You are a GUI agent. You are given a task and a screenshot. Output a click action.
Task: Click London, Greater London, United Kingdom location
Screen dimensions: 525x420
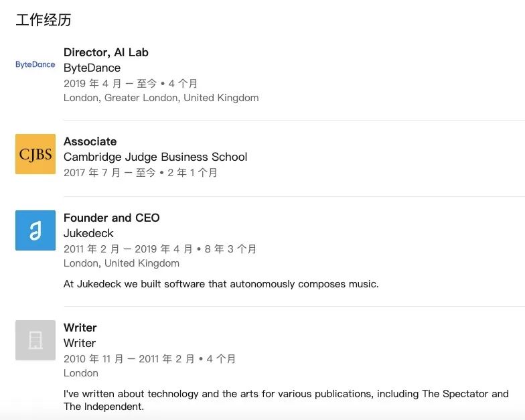(161, 98)
